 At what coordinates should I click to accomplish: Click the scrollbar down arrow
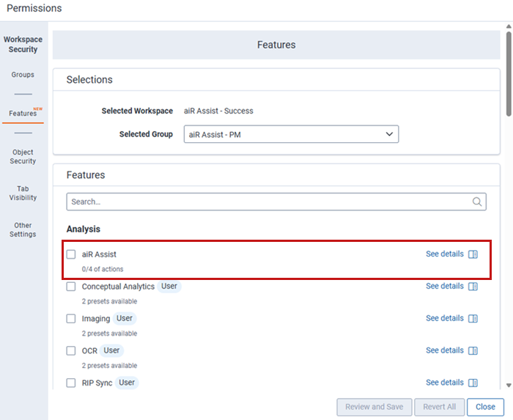tap(509, 386)
